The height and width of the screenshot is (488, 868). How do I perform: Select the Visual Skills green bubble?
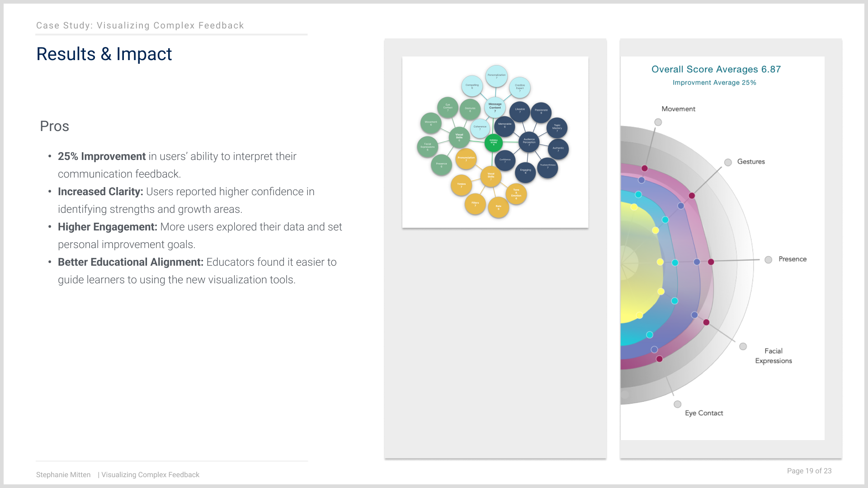coord(459,137)
